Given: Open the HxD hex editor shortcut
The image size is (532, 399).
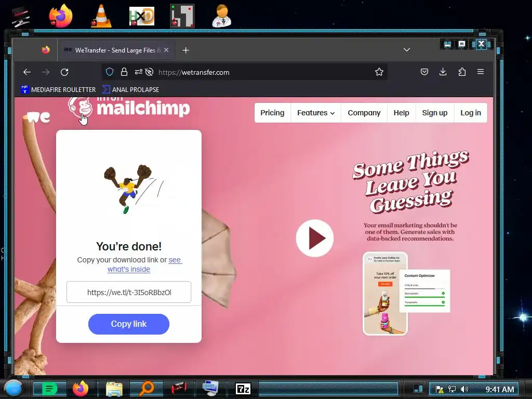Looking at the screenshot, I should click(142, 16).
